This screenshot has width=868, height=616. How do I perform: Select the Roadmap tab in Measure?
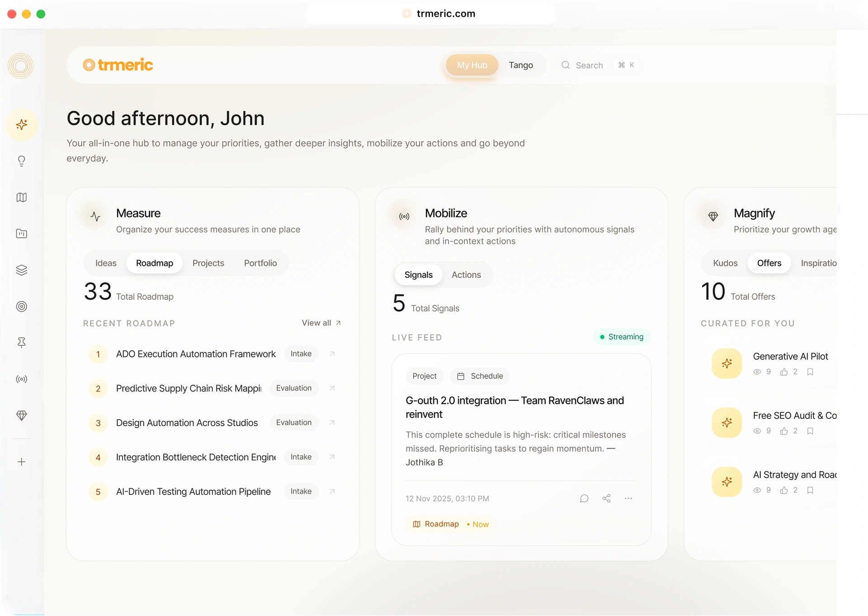point(155,263)
